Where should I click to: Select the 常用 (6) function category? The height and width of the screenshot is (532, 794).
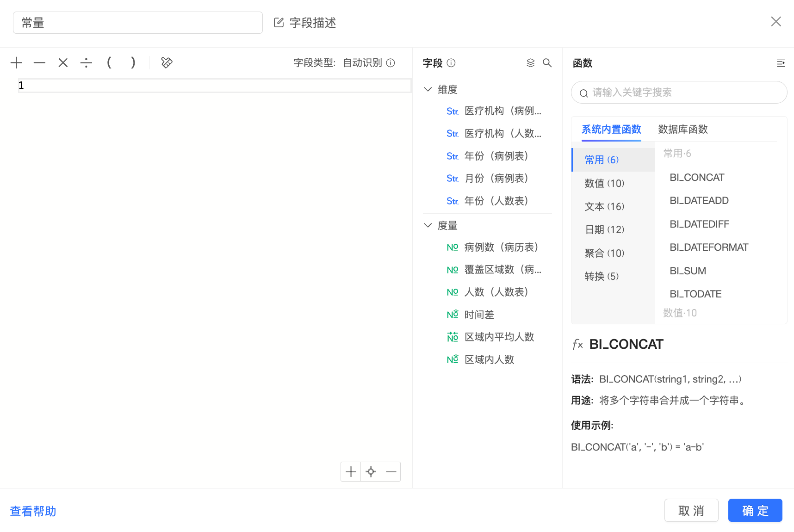(613, 160)
